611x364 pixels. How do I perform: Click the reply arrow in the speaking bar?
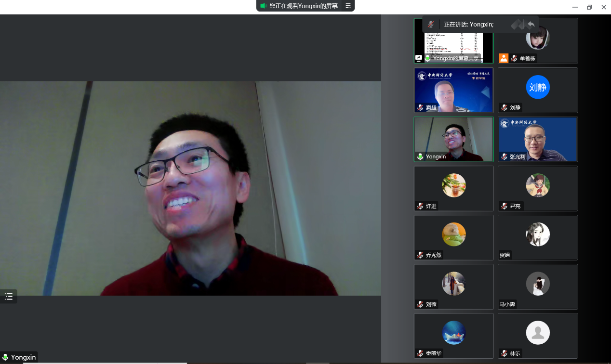click(x=531, y=24)
